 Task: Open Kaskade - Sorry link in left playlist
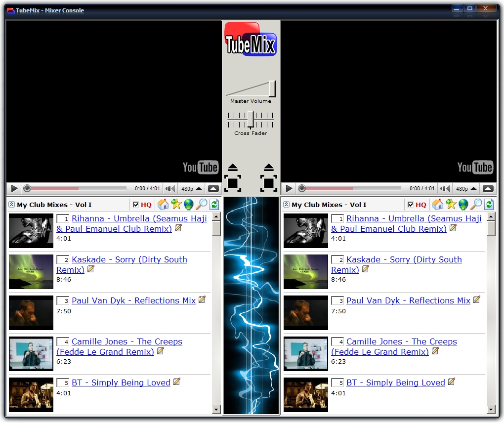(122, 264)
